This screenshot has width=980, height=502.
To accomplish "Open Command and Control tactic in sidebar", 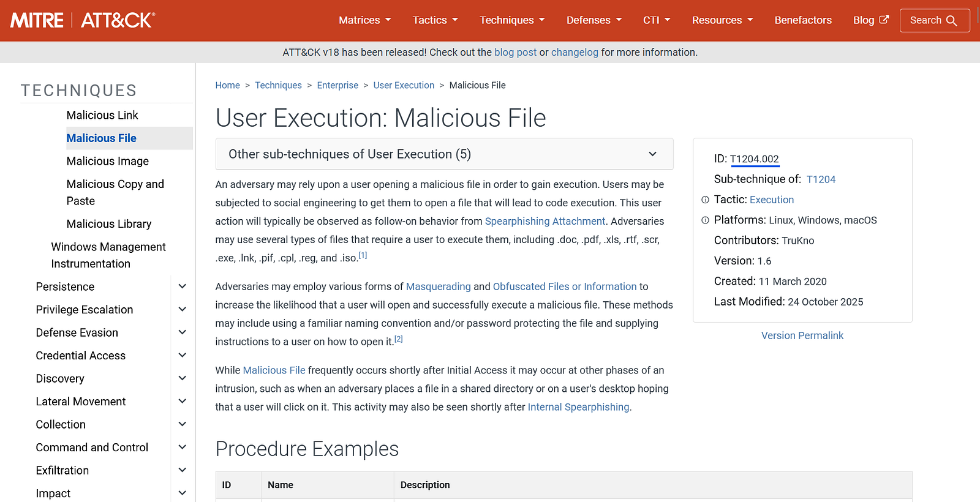I will pos(92,448).
